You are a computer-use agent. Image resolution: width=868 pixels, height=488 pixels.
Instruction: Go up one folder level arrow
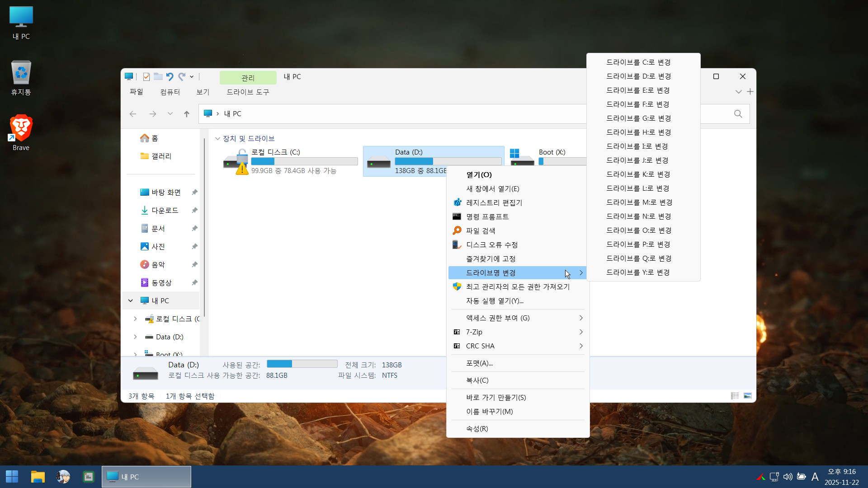187,114
